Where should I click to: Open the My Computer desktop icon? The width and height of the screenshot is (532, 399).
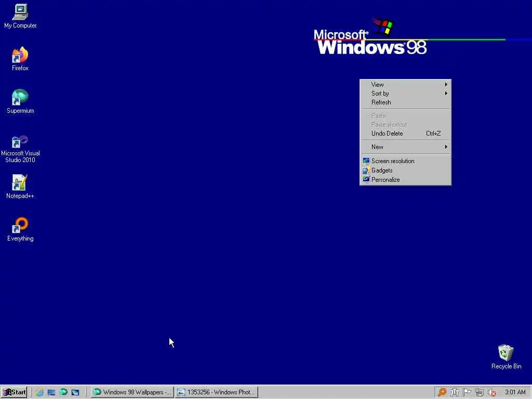[x=20, y=16]
